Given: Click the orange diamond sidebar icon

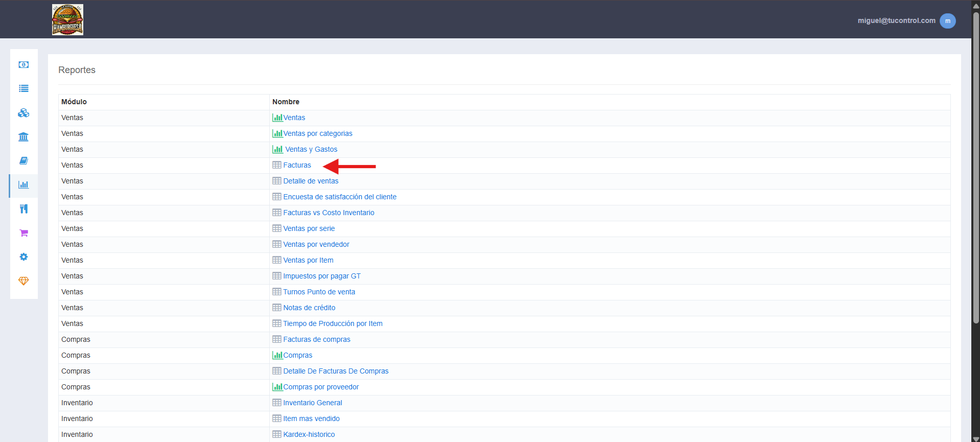Looking at the screenshot, I should click(24, 281).
